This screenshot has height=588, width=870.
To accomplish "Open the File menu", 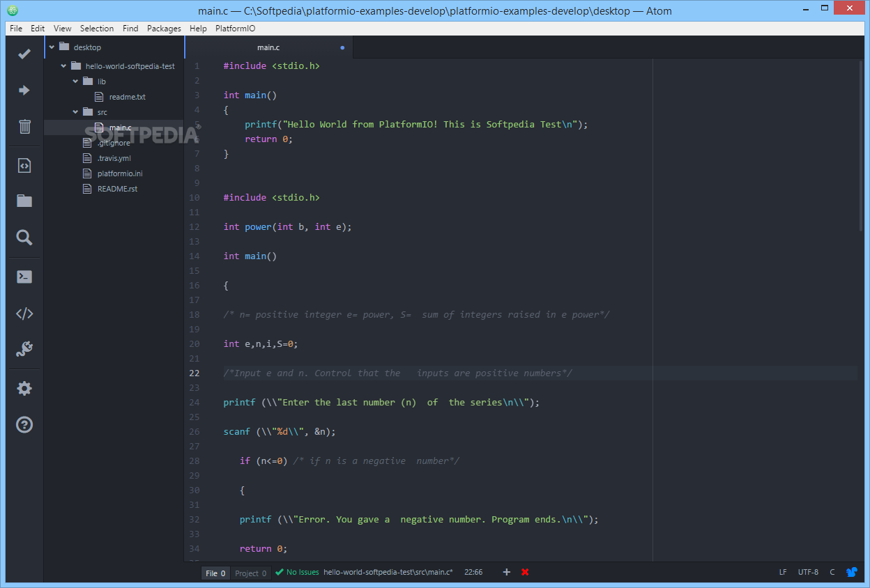I will pos(16,29).
